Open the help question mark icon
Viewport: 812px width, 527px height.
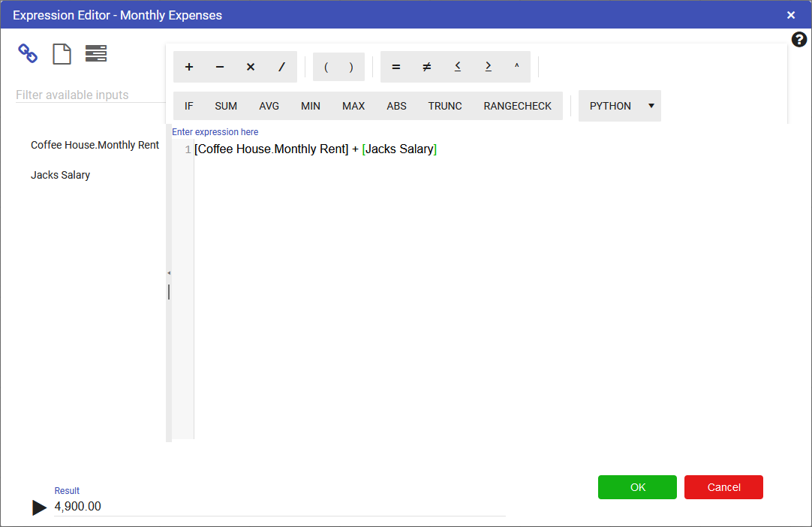(x=799, y=40)
